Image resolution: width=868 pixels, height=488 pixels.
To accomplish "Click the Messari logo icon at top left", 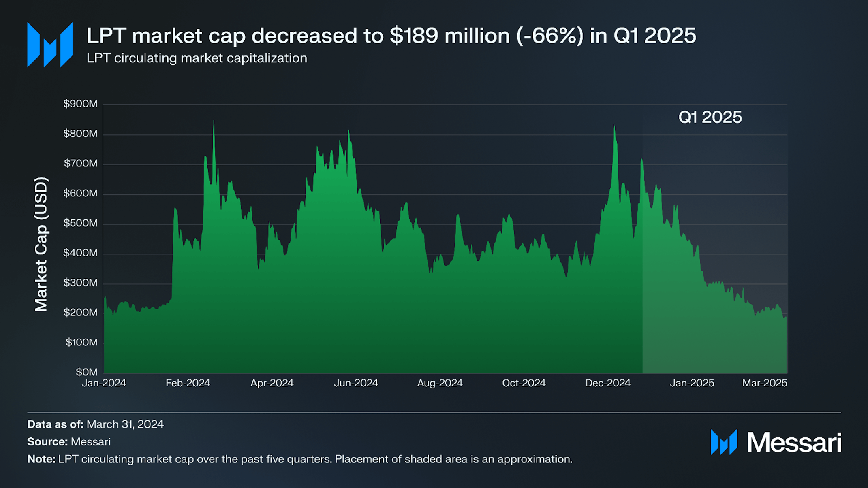I will coord(50,45).
